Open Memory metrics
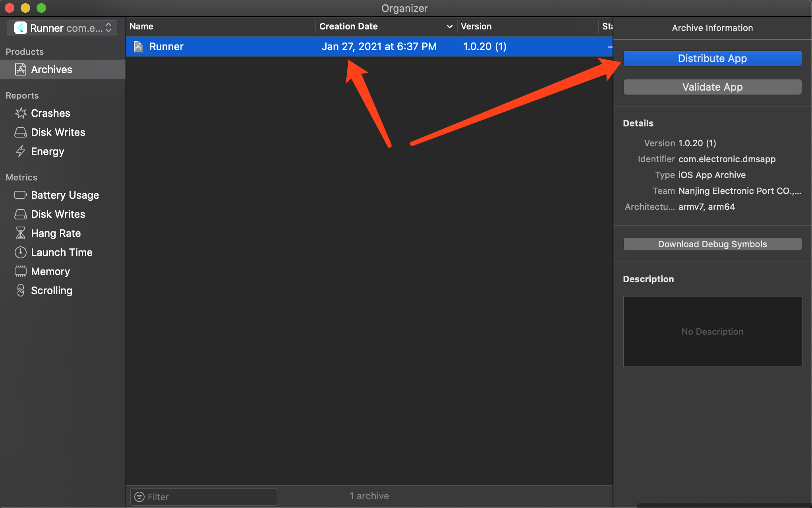The image size is (812, 508). pyautogui.click(x=50, y=271)
